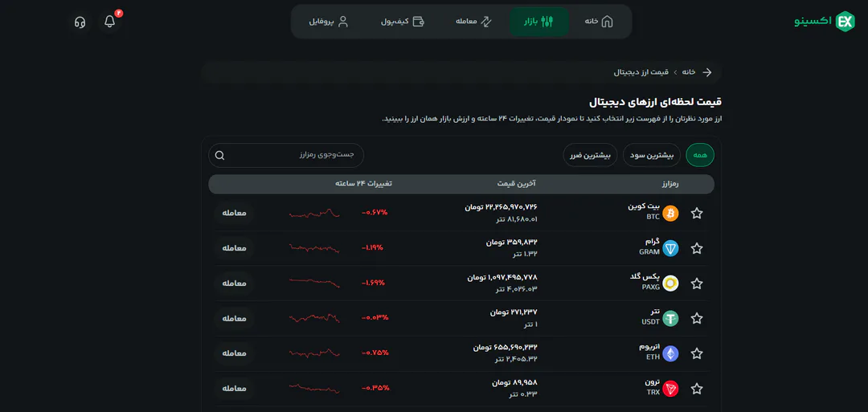Viewport: 868px width, 412px height.
Task: Click the معامله button for TRX
Action: tap(234, 388)
